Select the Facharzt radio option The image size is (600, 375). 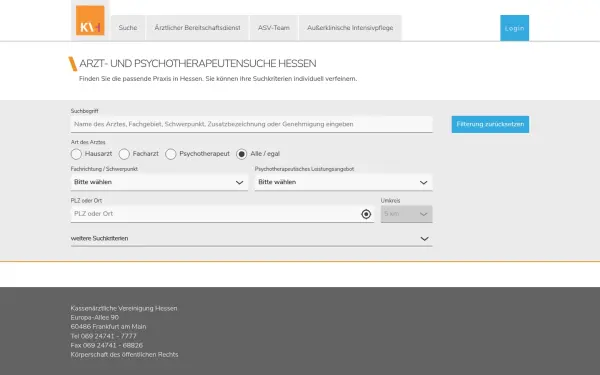124,154
